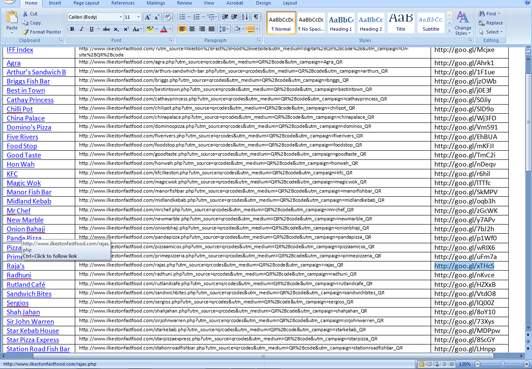Click the zoom slider handle
The width and height of the screenshot is (532, 369).
point(503,364)
